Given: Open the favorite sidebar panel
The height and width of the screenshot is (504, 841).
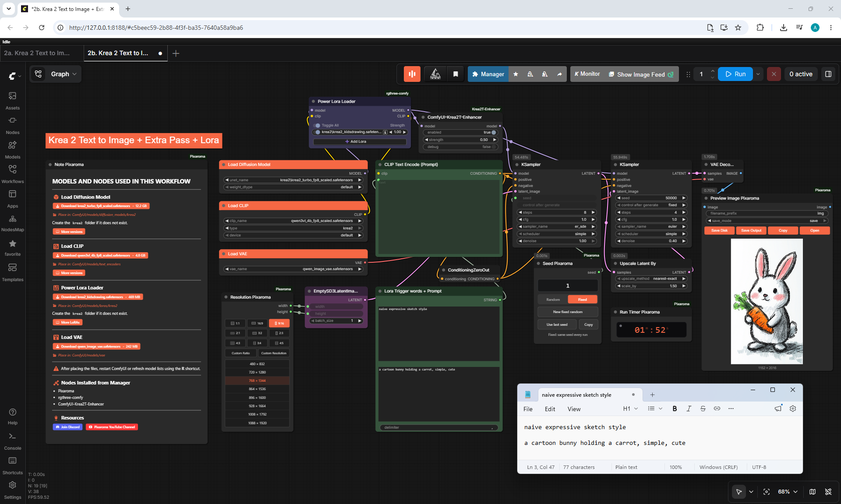Looking at the screenshot, I should pos(12,247).
